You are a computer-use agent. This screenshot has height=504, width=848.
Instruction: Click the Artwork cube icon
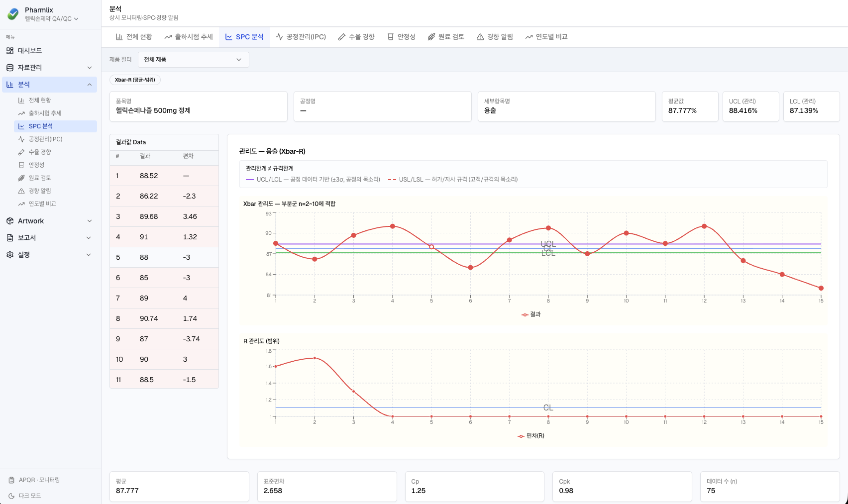(x=10, y=221)
